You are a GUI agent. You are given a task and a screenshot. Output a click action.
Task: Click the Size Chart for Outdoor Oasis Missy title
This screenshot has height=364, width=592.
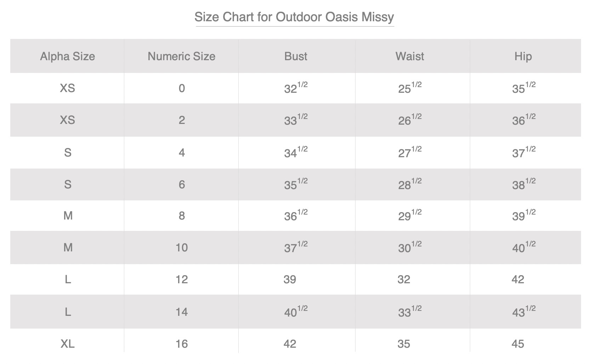pyautogui.click(x=294, y=17)
